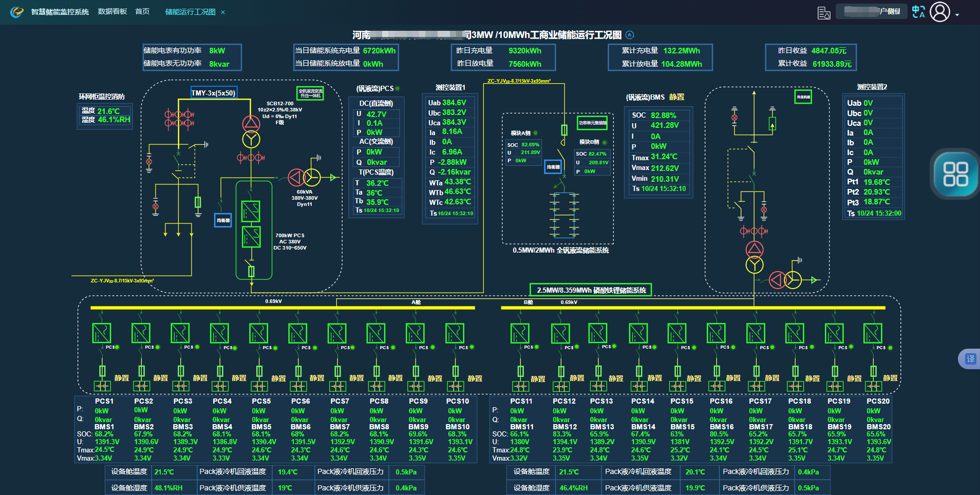Click the 2.5MW/8.359MWh 磷酸铁锂储能系统 label button
This screenshot has width=980, height=495.
591,290
